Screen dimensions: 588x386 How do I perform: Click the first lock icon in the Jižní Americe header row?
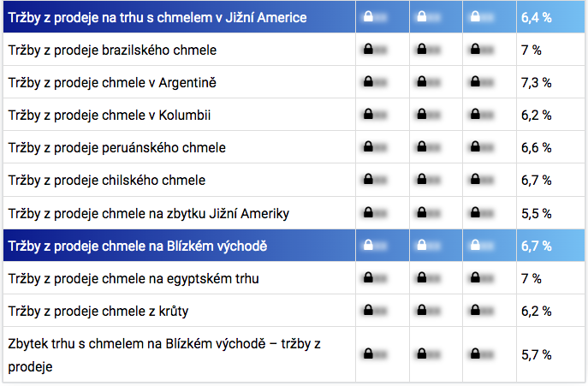coord(367,16)
